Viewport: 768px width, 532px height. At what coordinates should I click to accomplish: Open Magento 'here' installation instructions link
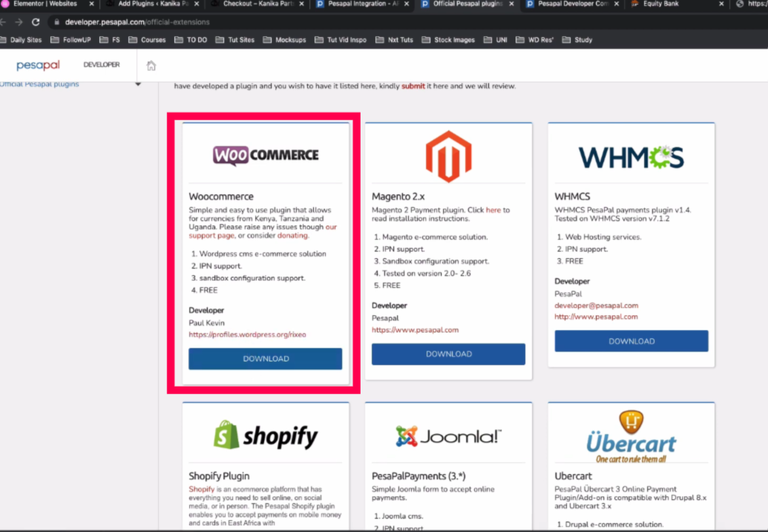(x=493, y=210)
